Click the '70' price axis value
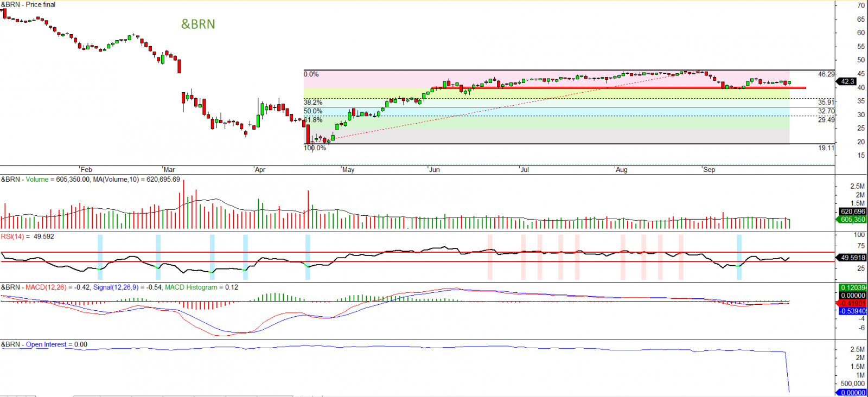 pos(861,5)
